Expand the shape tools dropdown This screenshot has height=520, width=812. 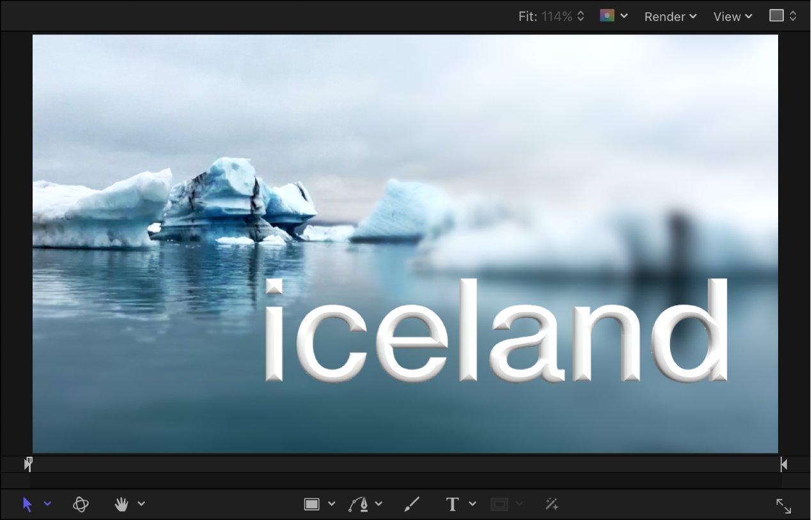coord(331,503)
